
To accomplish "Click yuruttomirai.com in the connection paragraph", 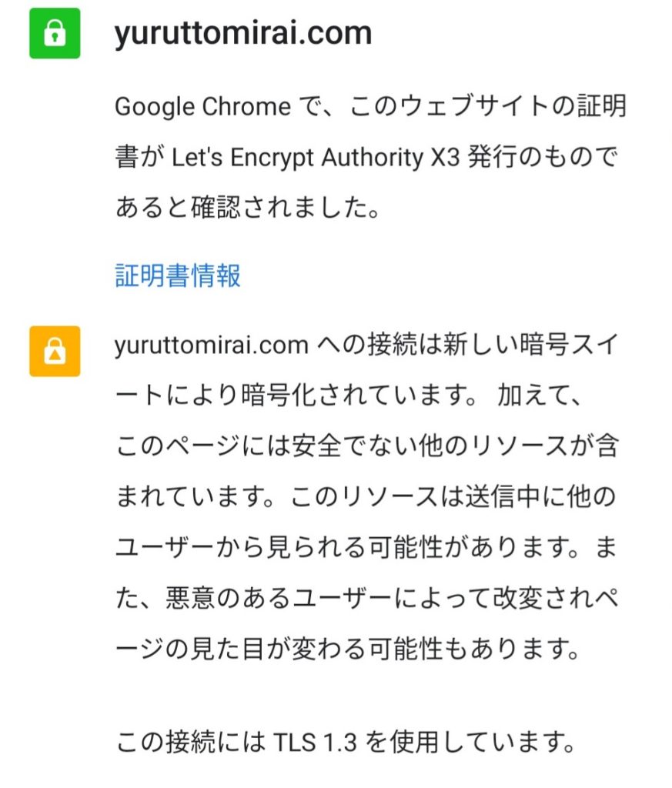I will pos(211,346).
